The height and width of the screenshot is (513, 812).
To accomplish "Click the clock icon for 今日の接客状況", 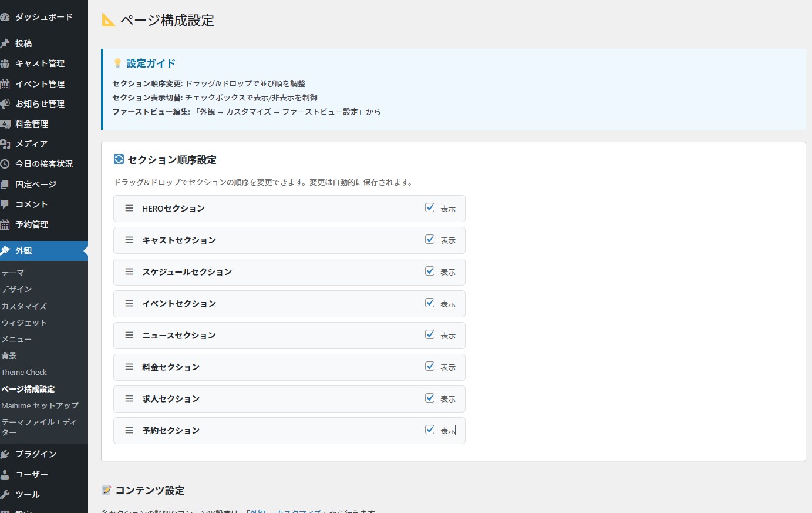I will pyautogui.click(x=5, y=164).
